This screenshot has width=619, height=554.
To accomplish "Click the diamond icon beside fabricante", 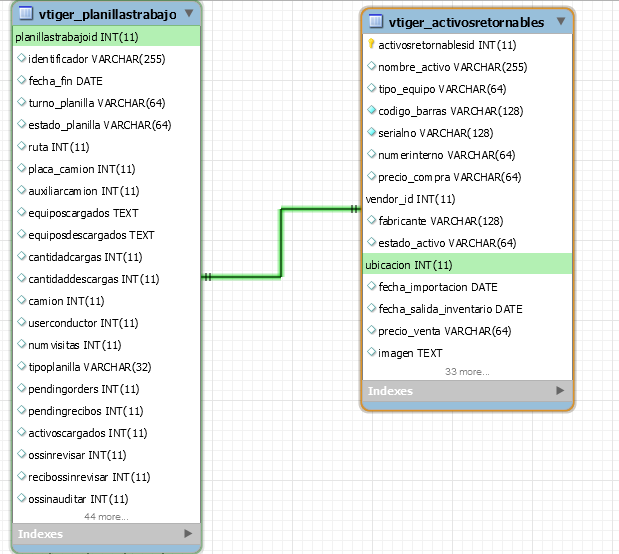I will click(371, 220).
